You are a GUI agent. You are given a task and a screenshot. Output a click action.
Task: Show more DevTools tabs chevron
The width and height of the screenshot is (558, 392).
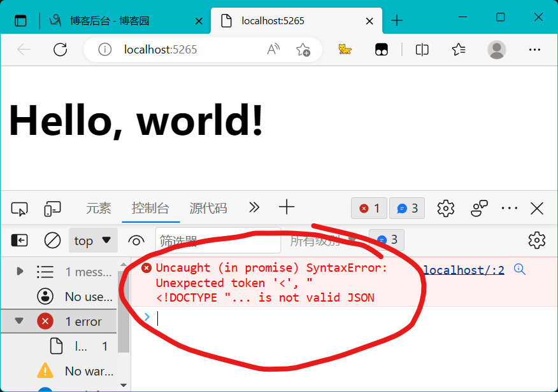point(254,207)
